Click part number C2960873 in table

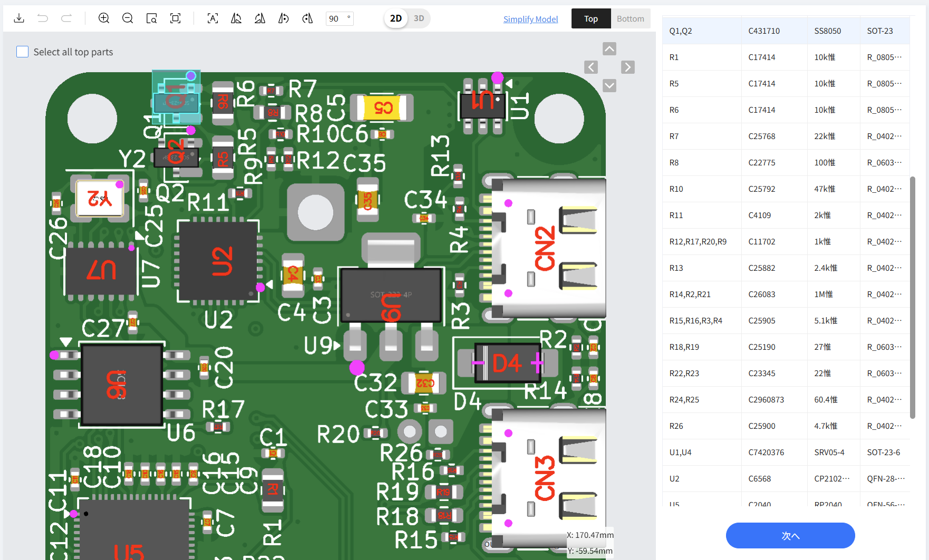766,399
